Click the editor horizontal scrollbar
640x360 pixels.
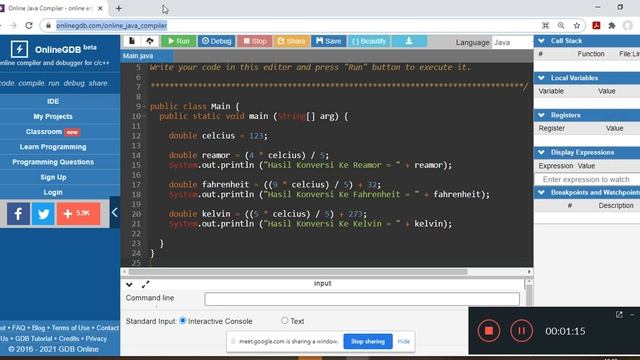click(x=298, y=272)
